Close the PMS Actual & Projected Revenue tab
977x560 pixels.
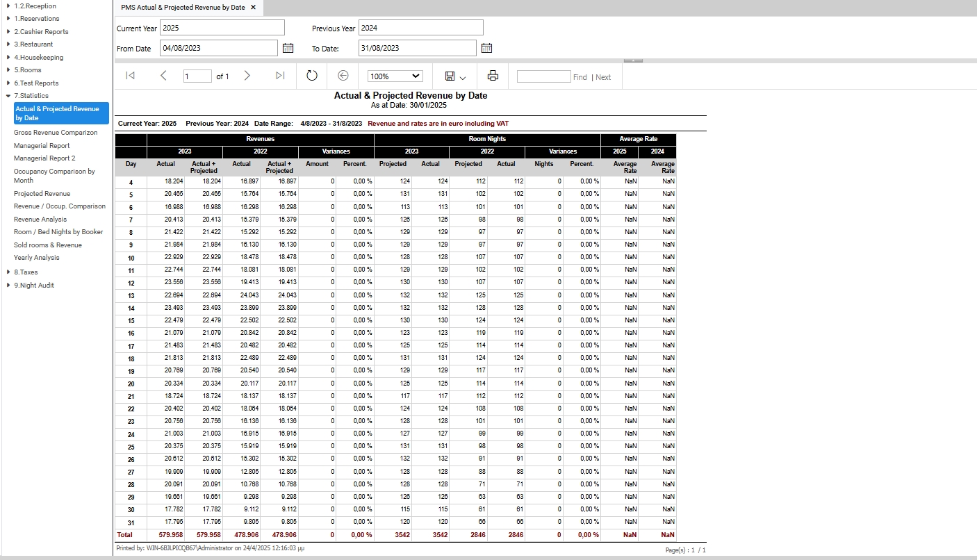[x=253, y=7]
